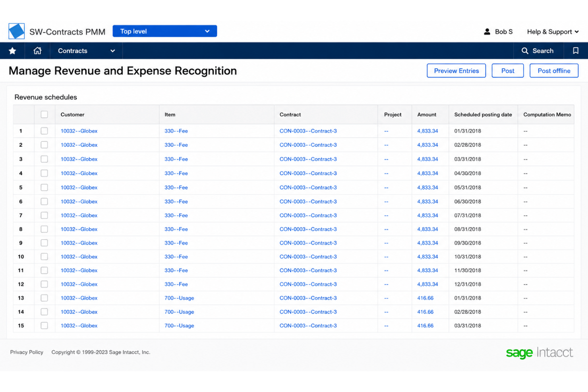Click user name Bob S
Image resolution: width=588 pixels, height=392 pixels.
click(x=504, y=32)
